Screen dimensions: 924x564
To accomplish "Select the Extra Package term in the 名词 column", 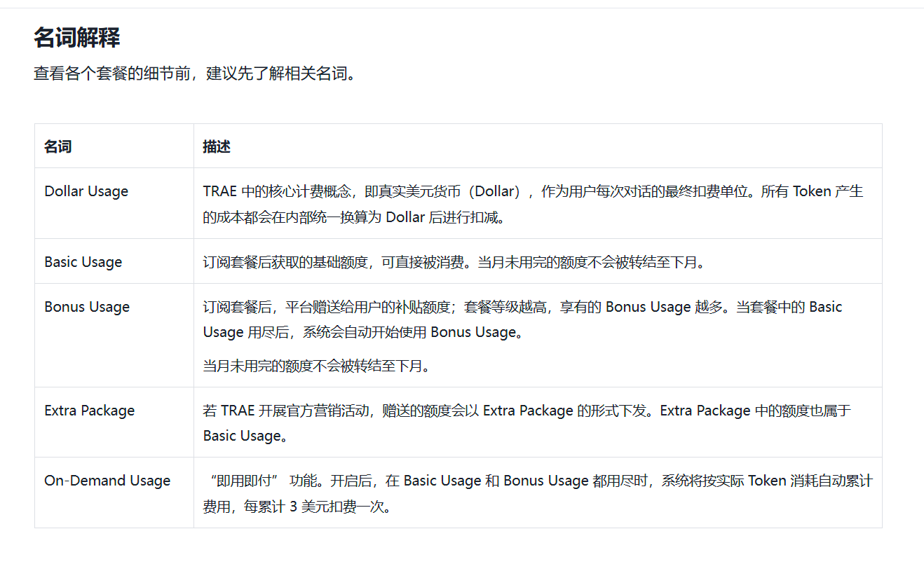I will (x=90, y=410).
